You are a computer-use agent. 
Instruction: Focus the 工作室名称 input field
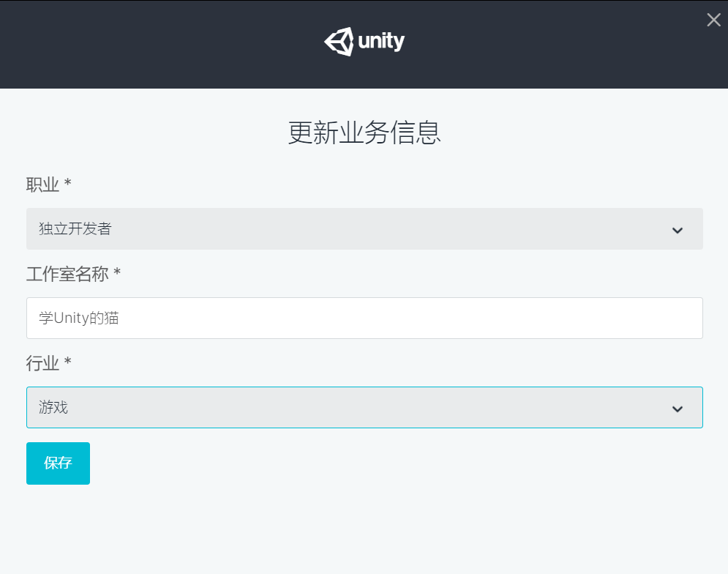[364, 318]
